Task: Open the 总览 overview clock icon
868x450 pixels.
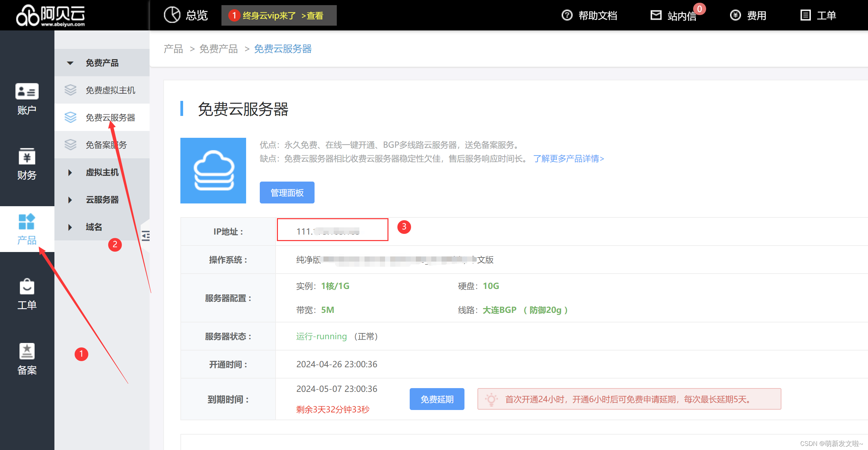Action: coord(172,15)
